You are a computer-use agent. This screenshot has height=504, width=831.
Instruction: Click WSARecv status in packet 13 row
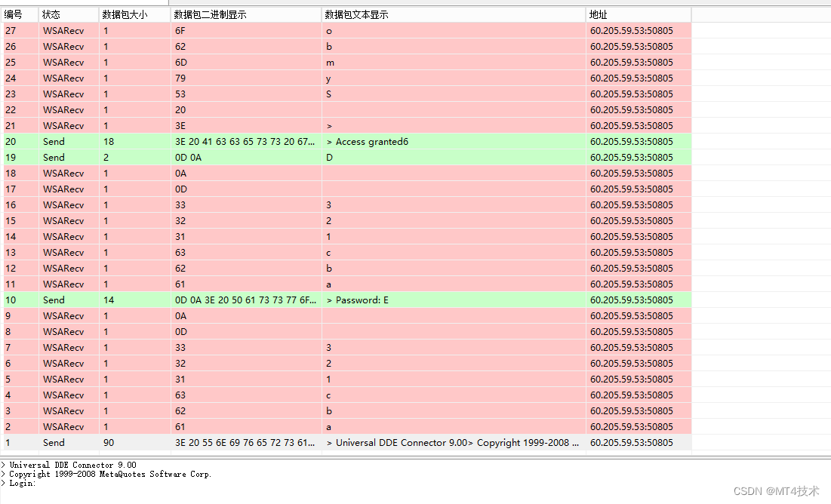(63, 253)
